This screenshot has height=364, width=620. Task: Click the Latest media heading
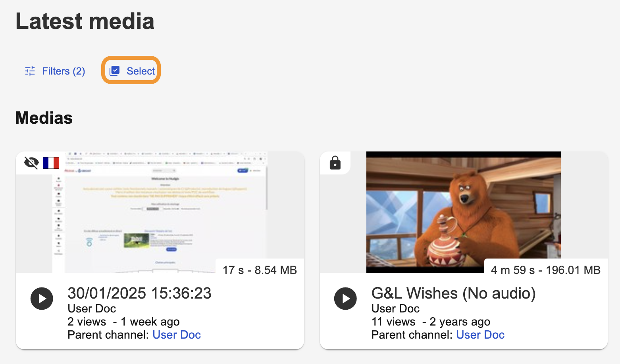click(85, 21)
